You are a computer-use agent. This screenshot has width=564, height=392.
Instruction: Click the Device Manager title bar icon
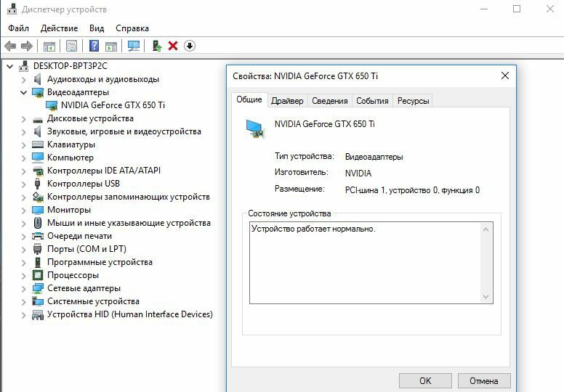(12, 9)
